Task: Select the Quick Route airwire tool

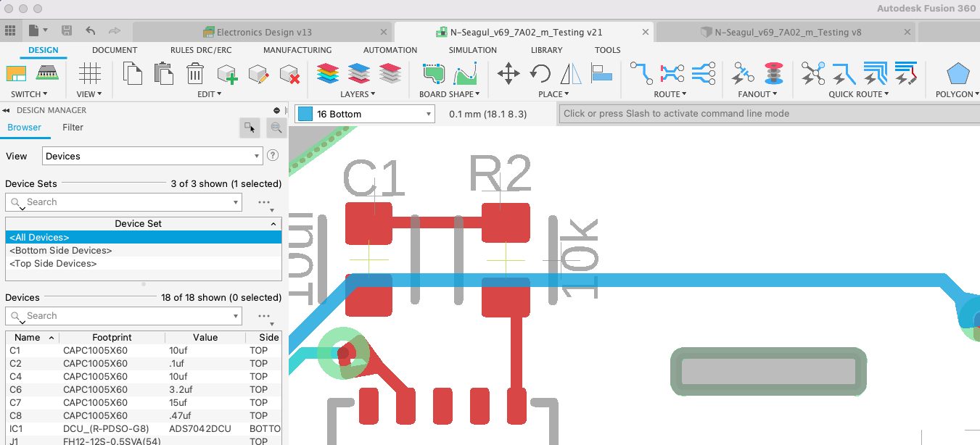Action: click(x=813, y=73)
